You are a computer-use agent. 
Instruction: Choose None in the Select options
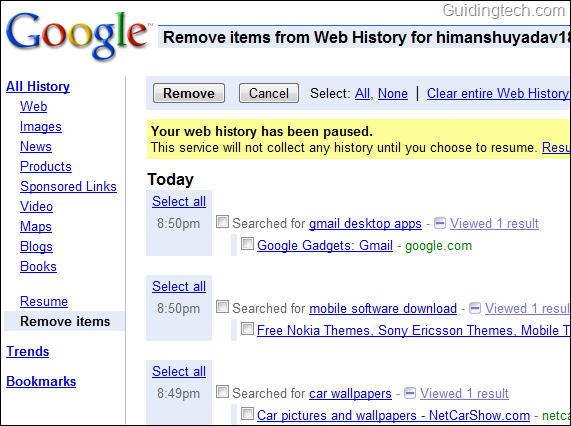click(393, 94)
